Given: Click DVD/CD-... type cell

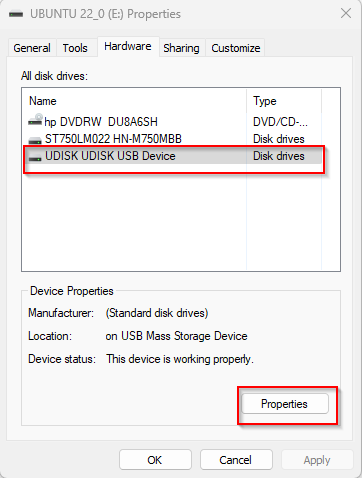Looking at the screenshot, I should [x=280, y=122].
